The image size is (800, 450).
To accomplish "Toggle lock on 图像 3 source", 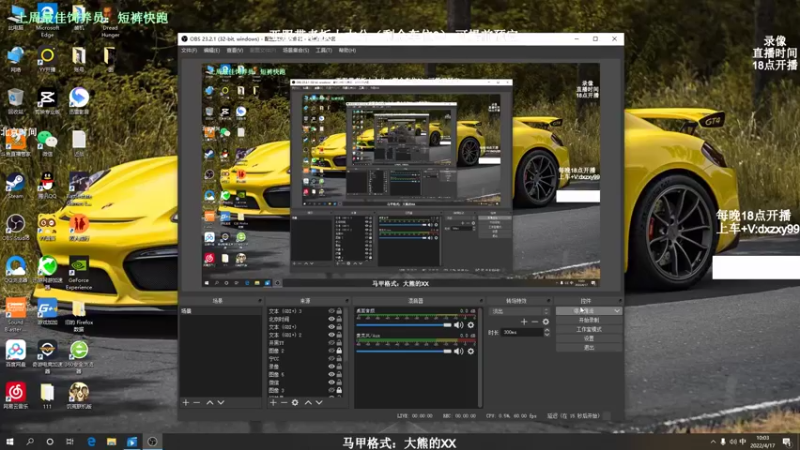I will click(x=339, y=390).
